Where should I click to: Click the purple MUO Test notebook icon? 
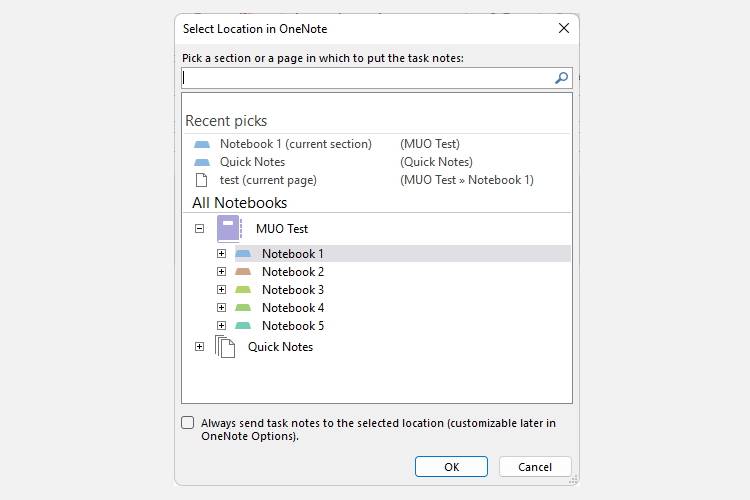pos(229,228)
